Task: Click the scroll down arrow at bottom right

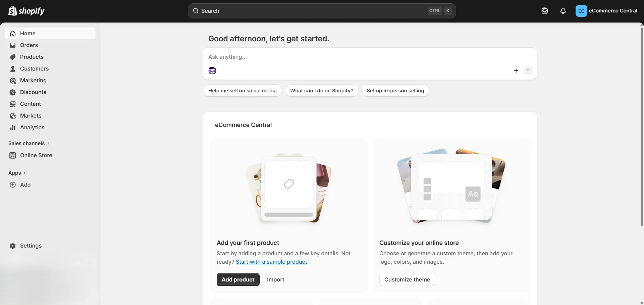Action: point(642,303)
